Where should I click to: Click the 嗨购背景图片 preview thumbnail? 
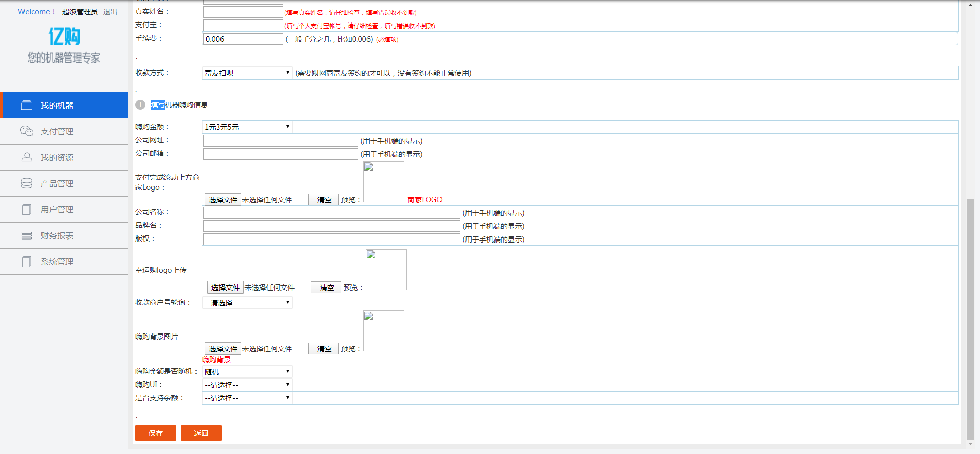(x=383, y=331)
